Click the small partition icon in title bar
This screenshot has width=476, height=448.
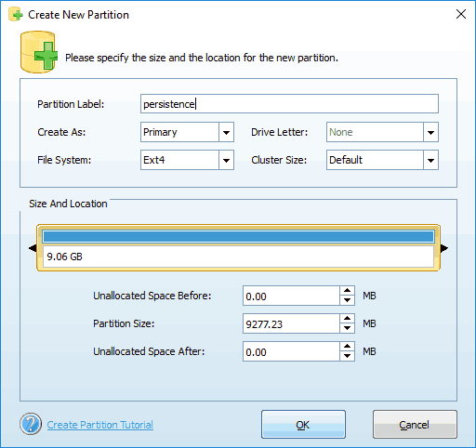point(16,14)
